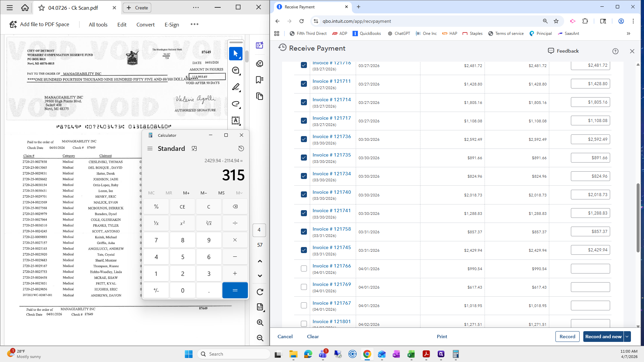The image size is (644, 362).
Task: Select the Acrobat highlight pen tool
Action: click(236, 87)
